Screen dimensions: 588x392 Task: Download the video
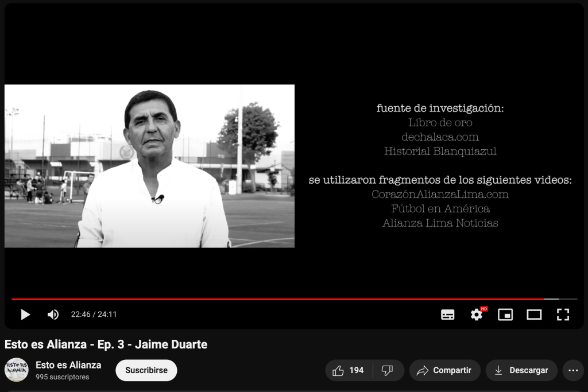click(521, 370)
